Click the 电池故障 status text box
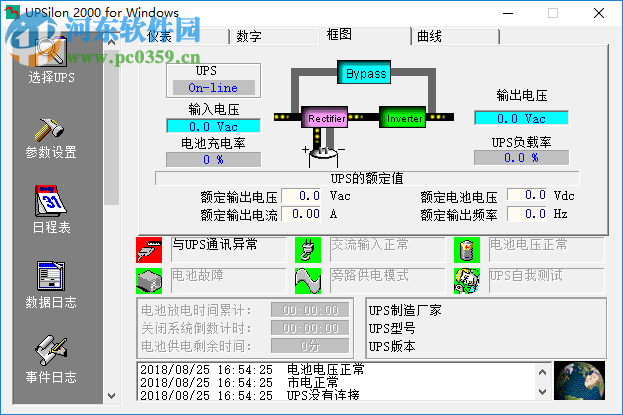The image size is (623, 415). (229, 281)
